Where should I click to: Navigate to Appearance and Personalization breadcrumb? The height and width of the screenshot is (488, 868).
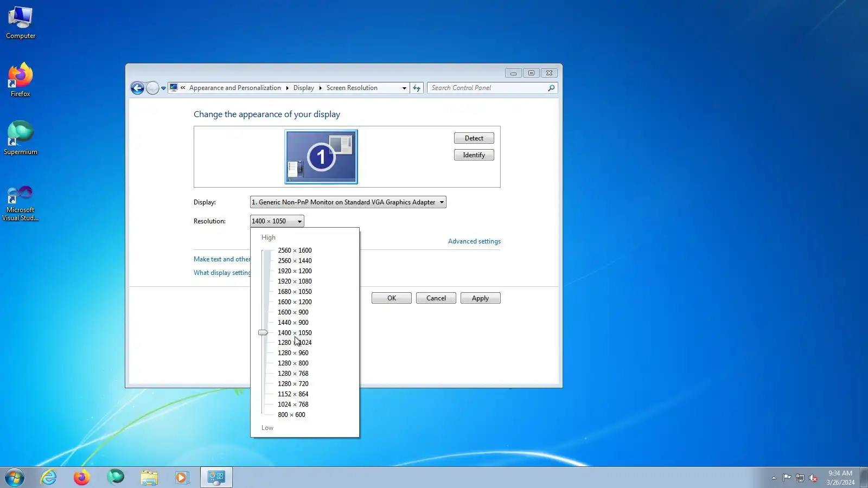[x=235, y=88]
